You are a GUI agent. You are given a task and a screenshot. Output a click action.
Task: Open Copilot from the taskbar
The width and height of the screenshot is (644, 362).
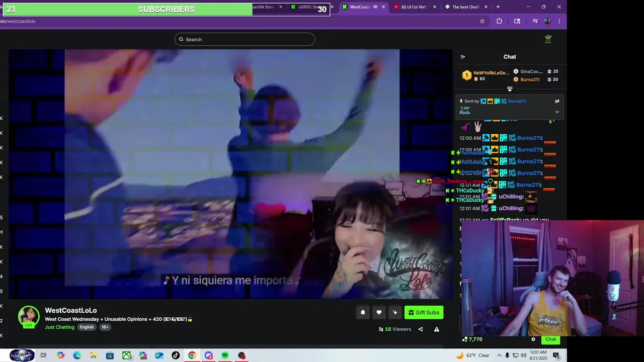point(60,355)
